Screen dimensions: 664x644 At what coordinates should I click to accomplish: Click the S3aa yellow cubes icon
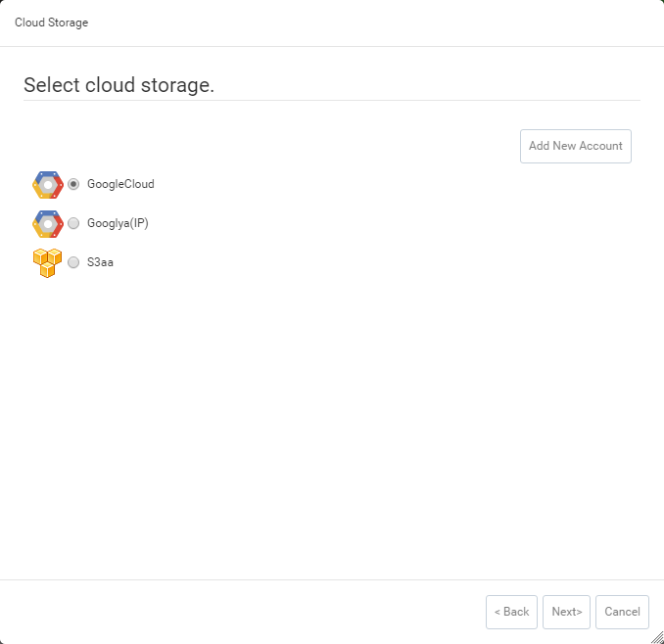pyautogui.click(x=47, y=262)
